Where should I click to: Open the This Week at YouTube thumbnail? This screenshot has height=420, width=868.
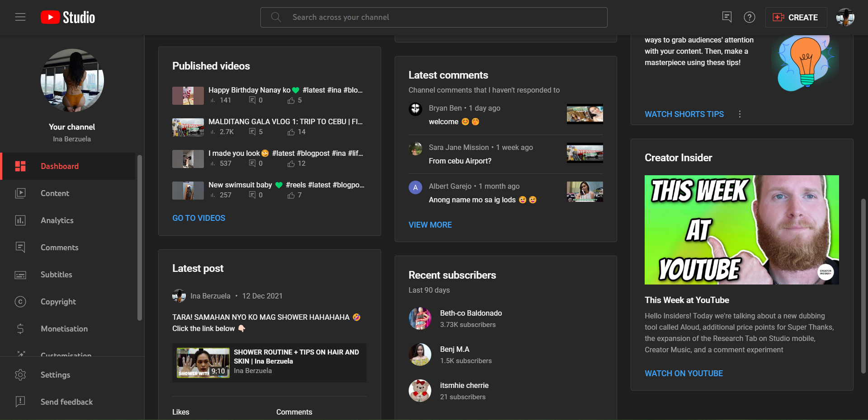coord(742,230)
